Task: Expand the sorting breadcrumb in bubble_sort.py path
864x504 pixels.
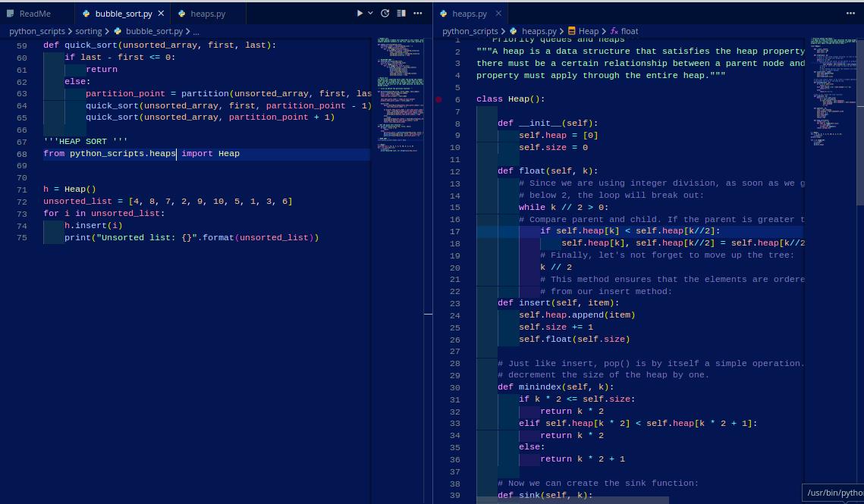Action: point(89,31)
